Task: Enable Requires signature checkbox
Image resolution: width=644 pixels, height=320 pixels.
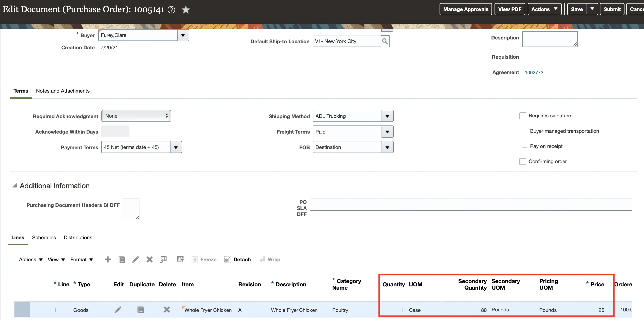Action: pos(522,116)
